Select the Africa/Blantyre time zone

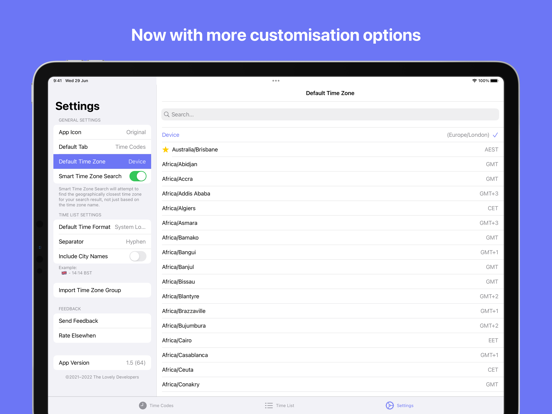pos(330,296)
